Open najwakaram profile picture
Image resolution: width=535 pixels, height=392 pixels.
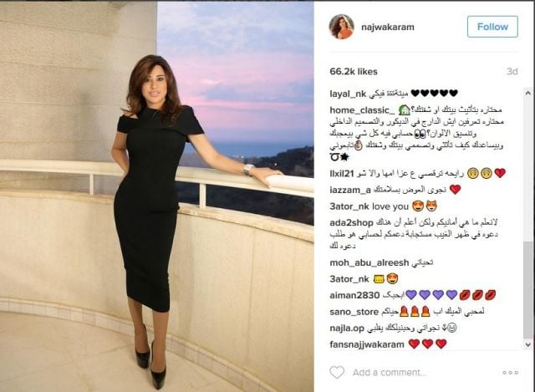[x=341, y=27]
